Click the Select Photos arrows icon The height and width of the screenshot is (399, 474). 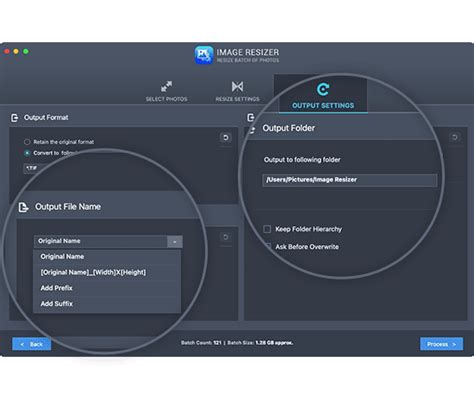(x=166, y=86)
